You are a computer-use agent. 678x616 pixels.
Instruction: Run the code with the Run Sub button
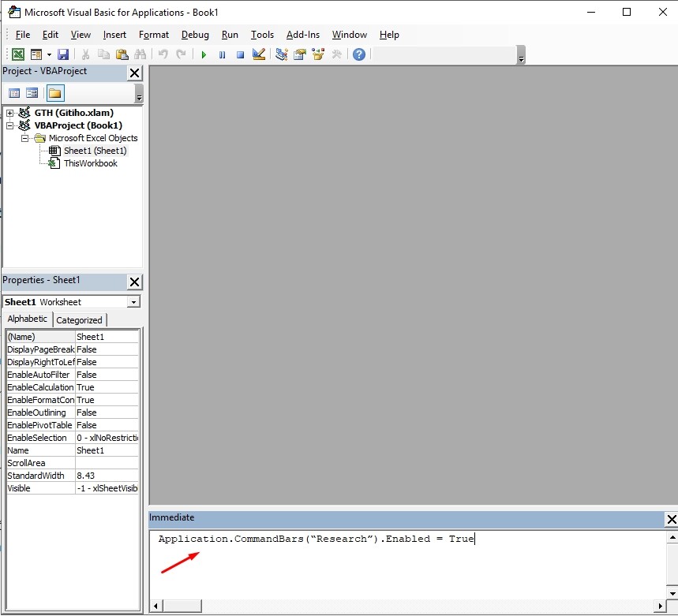click(x=204, y=54)
